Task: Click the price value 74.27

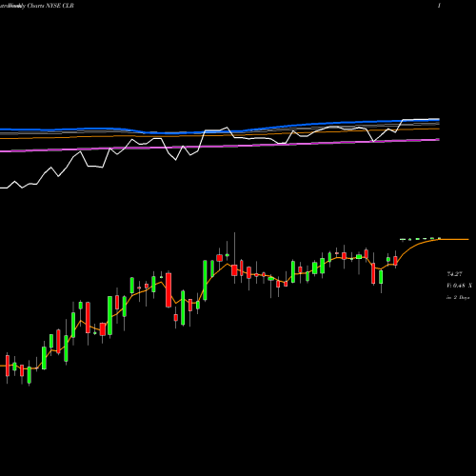Action: tap(454, 274)
